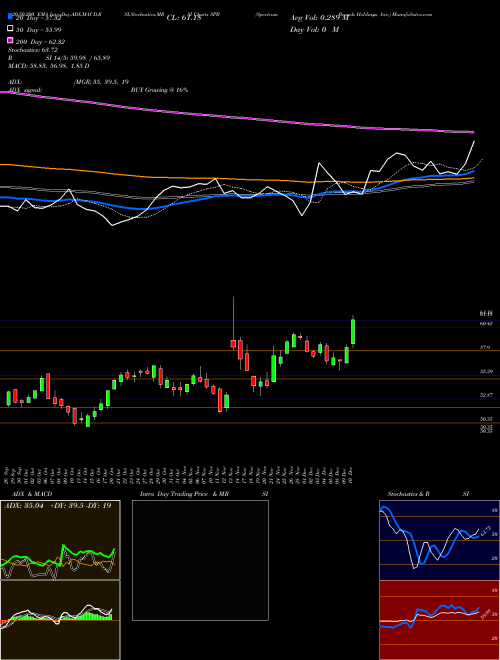Click the 'BUY Growing @ 16%' signal text

[x=159, y=90]
